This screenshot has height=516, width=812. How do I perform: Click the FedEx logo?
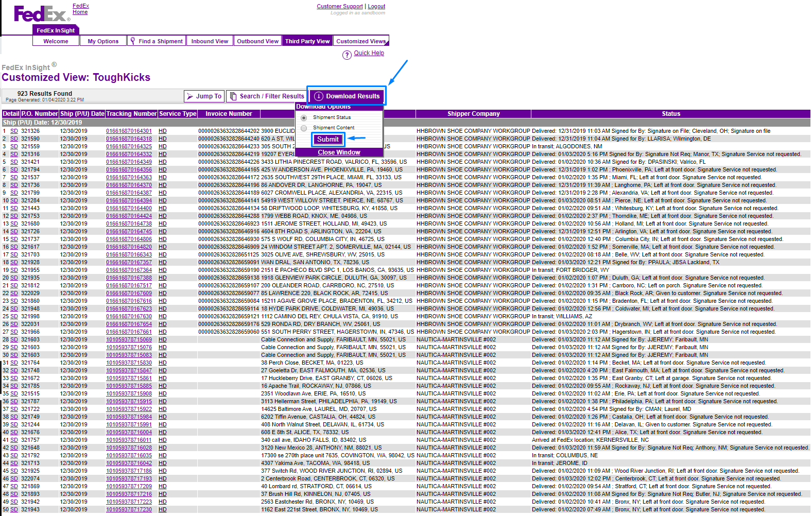(x=41, y=14)
